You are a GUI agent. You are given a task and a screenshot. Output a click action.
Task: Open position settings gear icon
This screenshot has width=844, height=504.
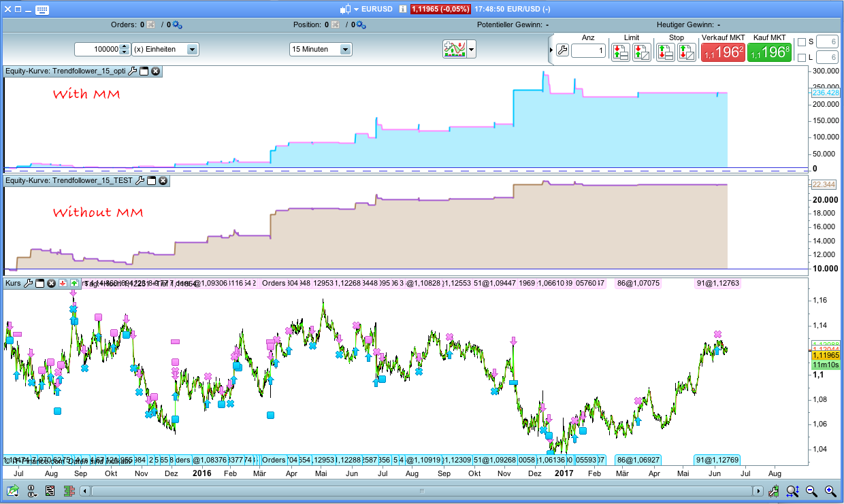click(x=361, y=24)
